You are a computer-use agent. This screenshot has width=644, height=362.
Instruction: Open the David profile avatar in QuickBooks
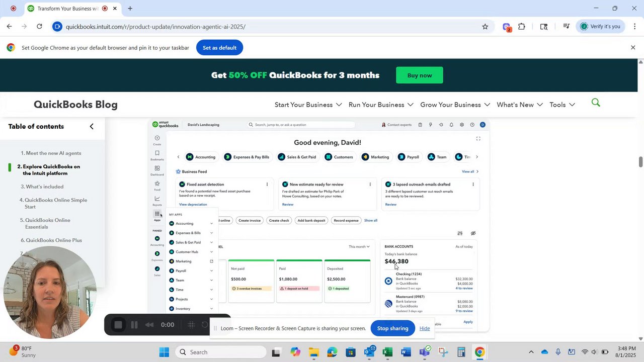click(x=482, y=125)
